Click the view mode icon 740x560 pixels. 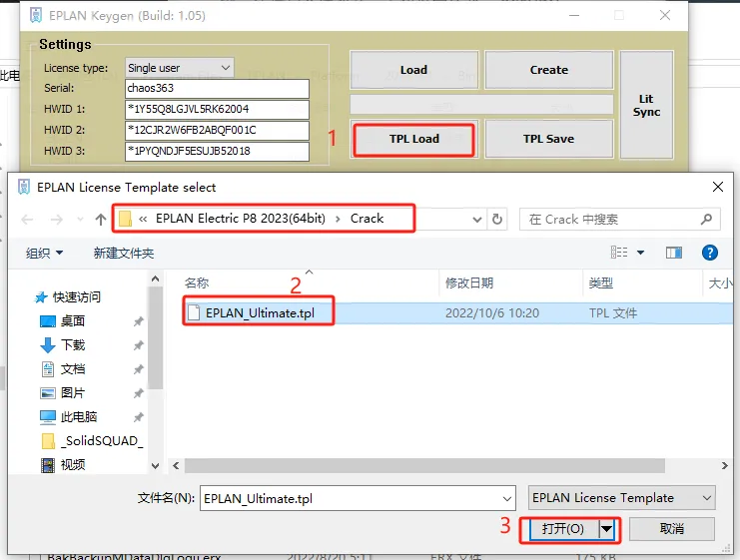coord(619,253)
